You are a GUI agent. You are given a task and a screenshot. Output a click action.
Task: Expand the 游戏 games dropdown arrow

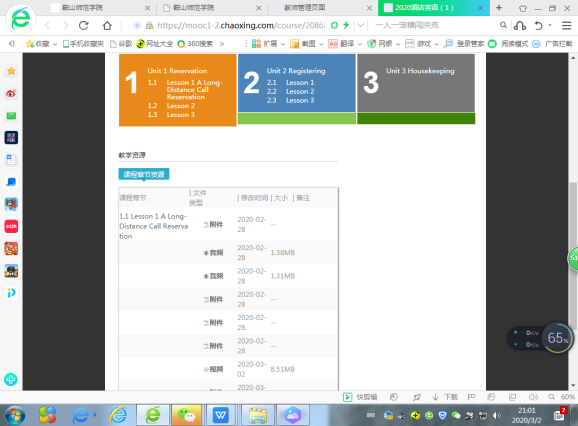click(436, 44)
